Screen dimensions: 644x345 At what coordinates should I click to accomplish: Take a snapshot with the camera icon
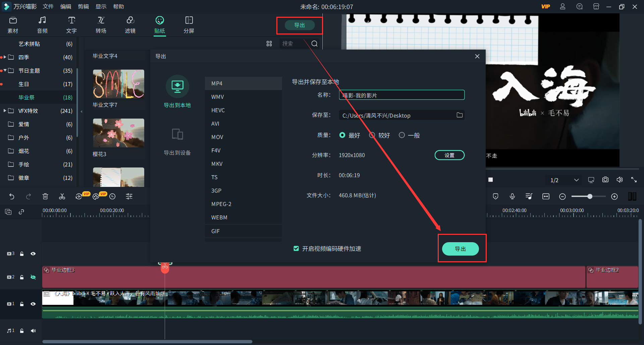tap(605, 180)
